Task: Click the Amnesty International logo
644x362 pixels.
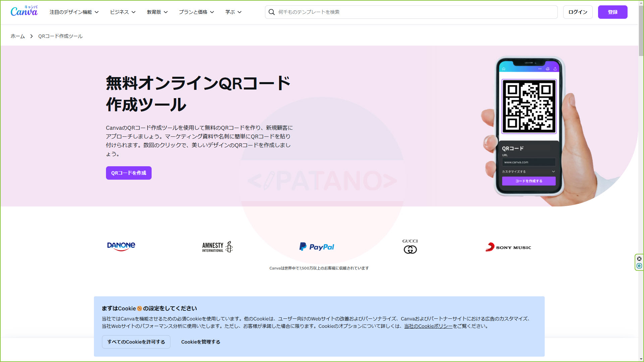Action: [x=217, y=247]
